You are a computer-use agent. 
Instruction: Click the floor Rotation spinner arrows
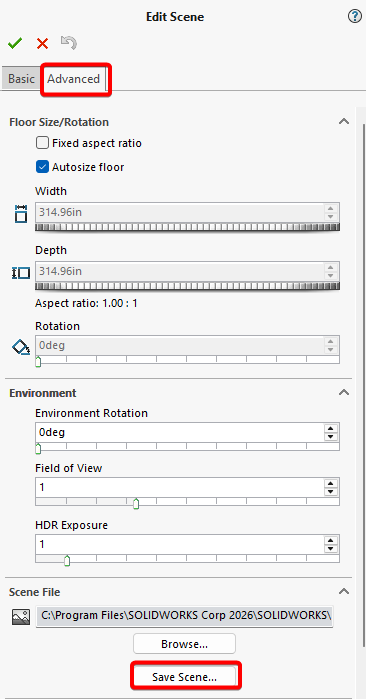point(330,345)
